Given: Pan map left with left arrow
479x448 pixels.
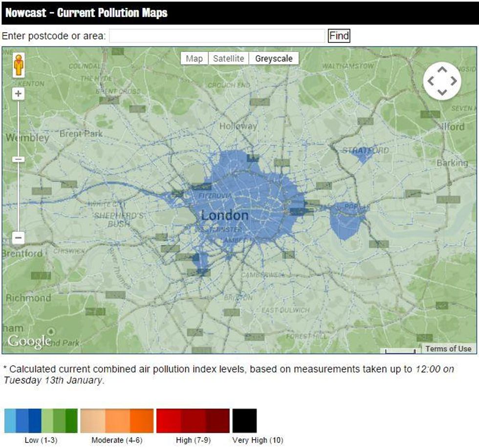Looking at the screenshot, I should (x=431, y=81).
